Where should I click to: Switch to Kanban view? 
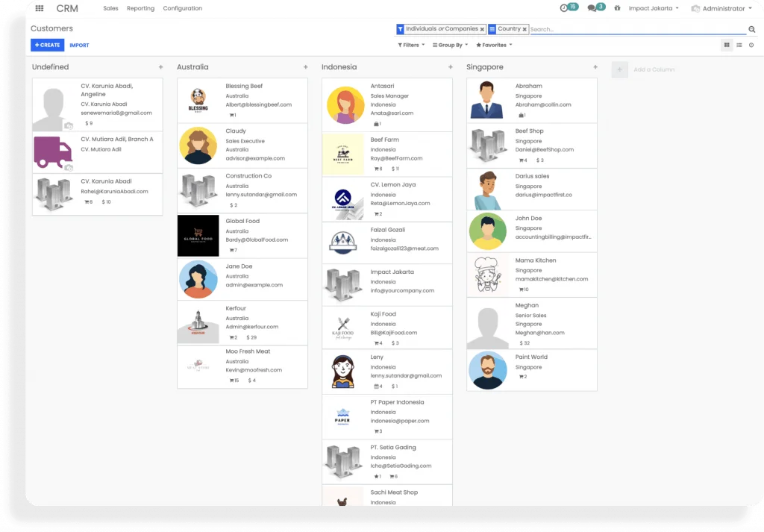click(727, 45)
